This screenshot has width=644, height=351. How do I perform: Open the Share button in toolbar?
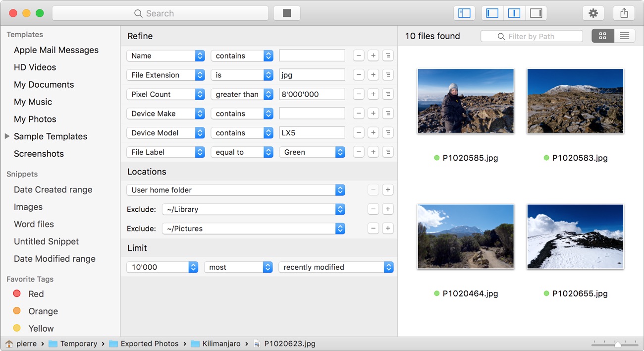tap(624, 13)
